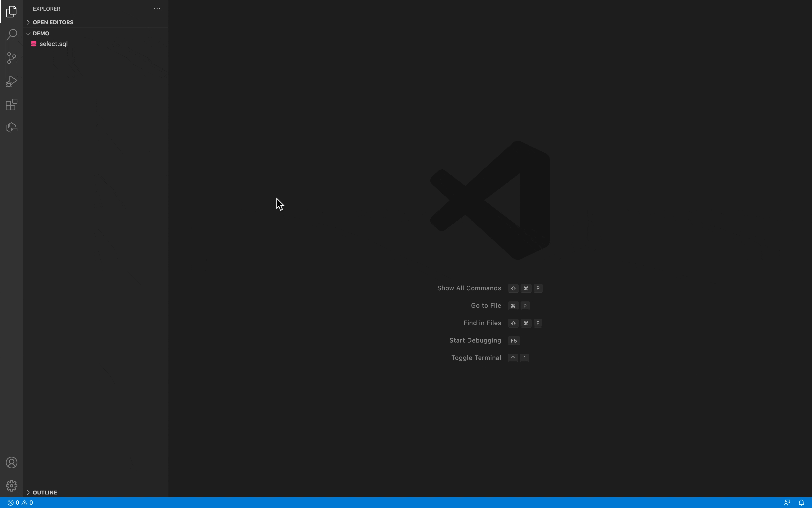
Task: Collapse the DEMO folder section
Action: pyautogui.click(x=96, y=33)
